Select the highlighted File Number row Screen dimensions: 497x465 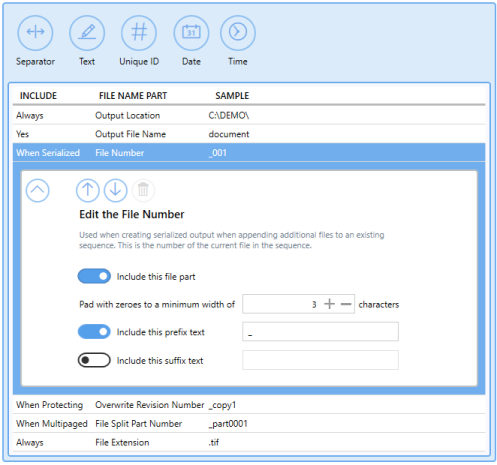click(249, 153)
